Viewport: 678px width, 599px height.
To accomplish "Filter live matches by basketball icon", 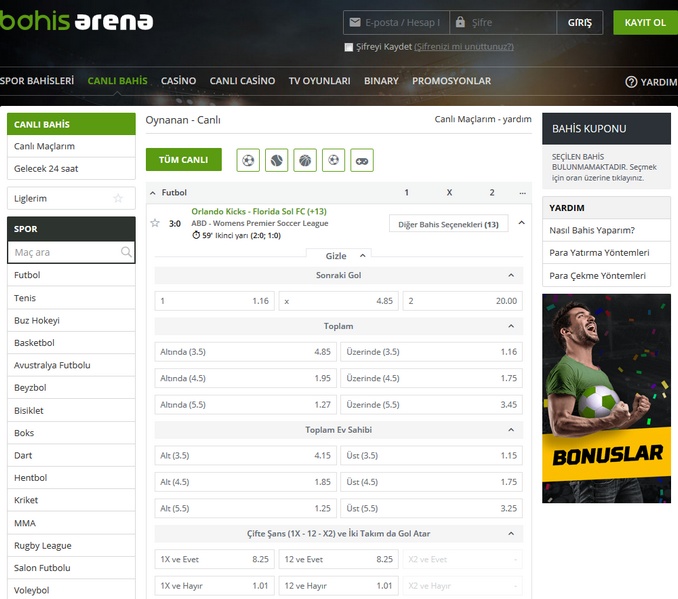I will pyautogui.click(x=305, y=160).
